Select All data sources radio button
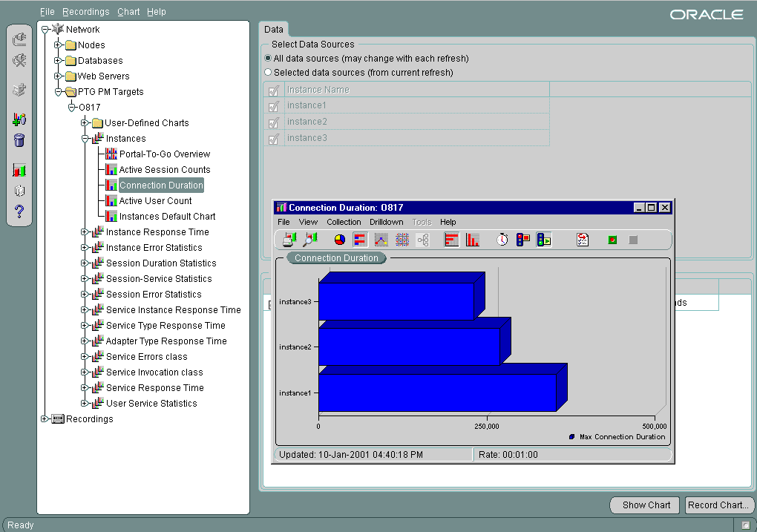757x532 pixels. (268, 59)
